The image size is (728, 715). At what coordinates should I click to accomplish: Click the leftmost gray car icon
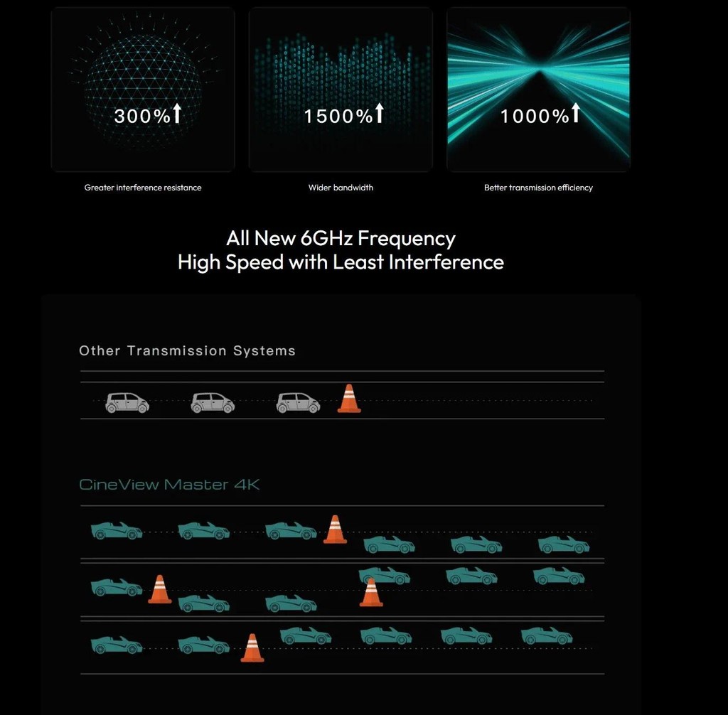coord(127,403)
